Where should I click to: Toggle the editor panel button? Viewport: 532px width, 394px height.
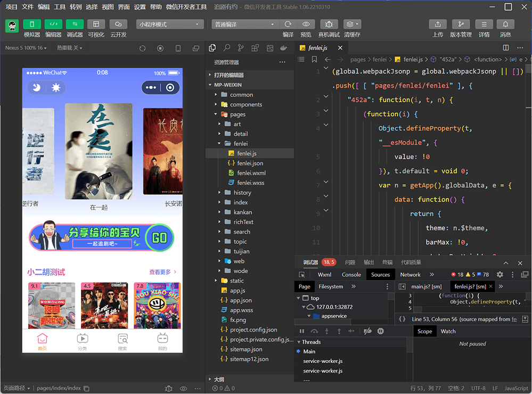click(x=53, y=24)
